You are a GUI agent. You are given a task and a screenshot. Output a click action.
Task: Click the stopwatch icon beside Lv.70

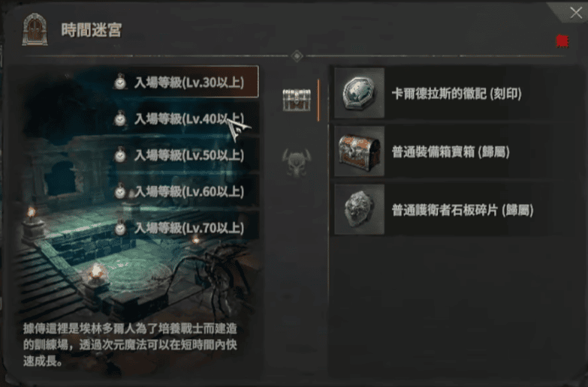coord(120,227)
